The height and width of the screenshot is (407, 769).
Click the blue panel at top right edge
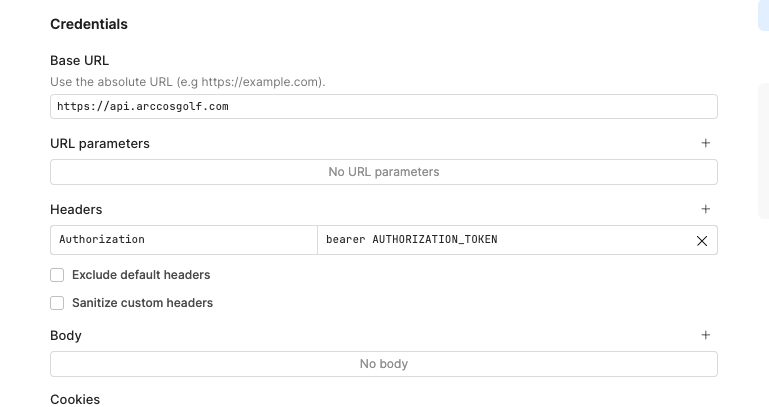click(764, 15)
